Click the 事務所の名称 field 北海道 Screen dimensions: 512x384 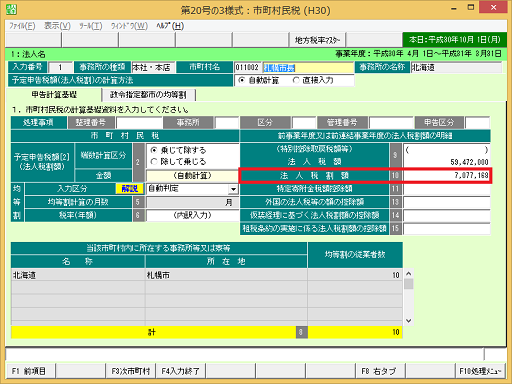coord(456,68)
